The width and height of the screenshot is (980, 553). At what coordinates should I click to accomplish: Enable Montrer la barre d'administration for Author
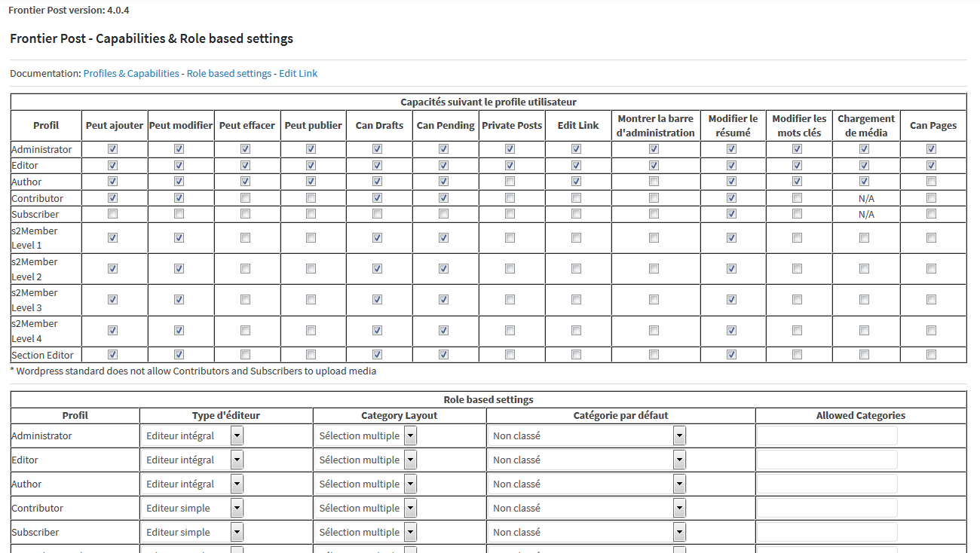[654, 182]
